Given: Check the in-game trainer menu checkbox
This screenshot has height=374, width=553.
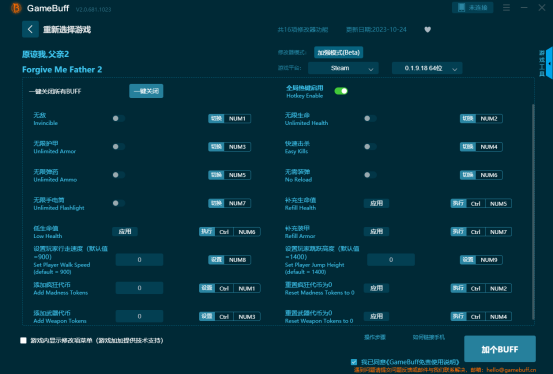Looking at the screenshot, I should click(x=23, y=340).
